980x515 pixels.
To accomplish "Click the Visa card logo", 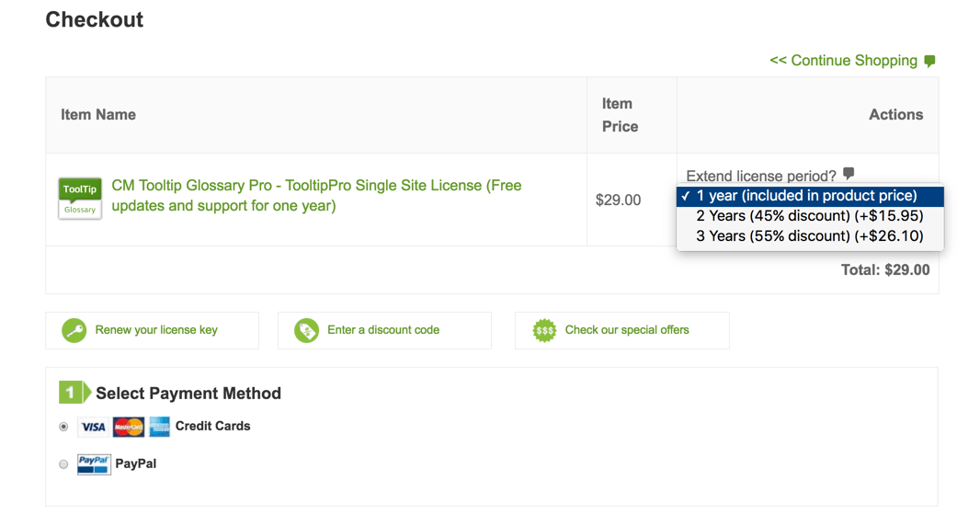I will coord(93,427).
